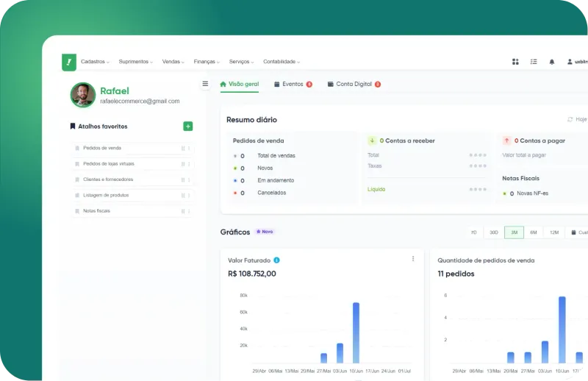Select the 30D chart period
The height and width of the screenshot is (381, 588).
click(x=494, y=232)
